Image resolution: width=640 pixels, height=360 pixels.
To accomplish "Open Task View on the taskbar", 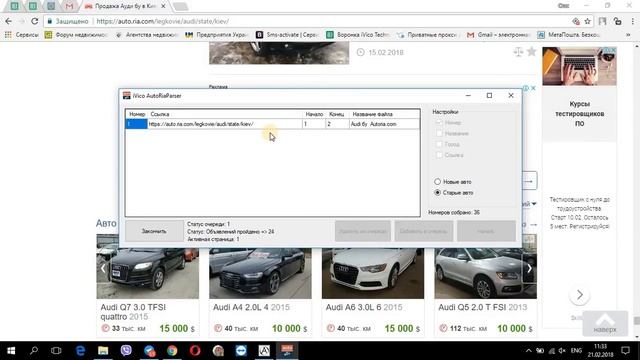I will point(56,351).
